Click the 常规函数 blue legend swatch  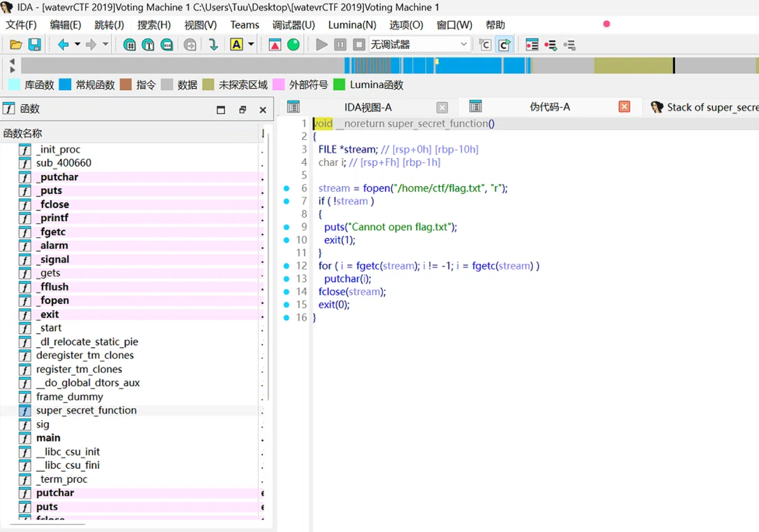tap(65, 85)
